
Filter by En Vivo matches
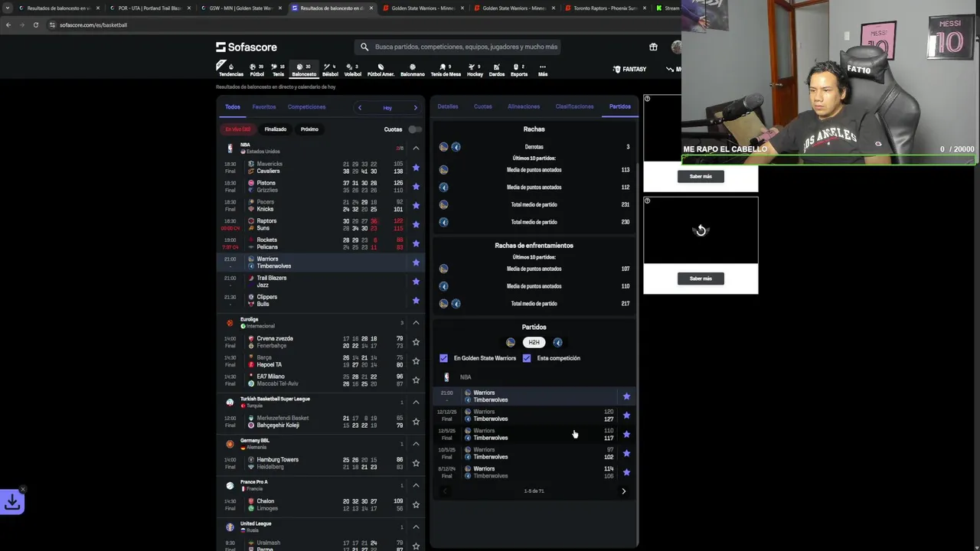[x=238, y=129]
